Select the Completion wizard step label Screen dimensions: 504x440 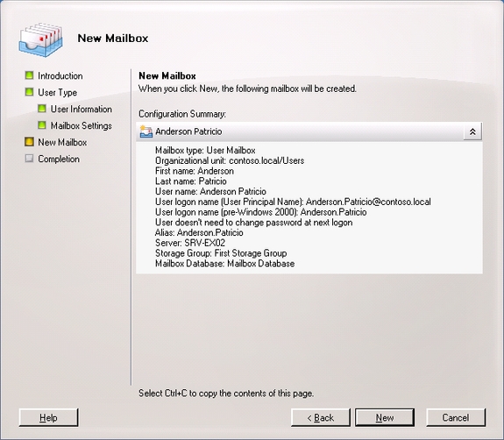pos(59,159)
